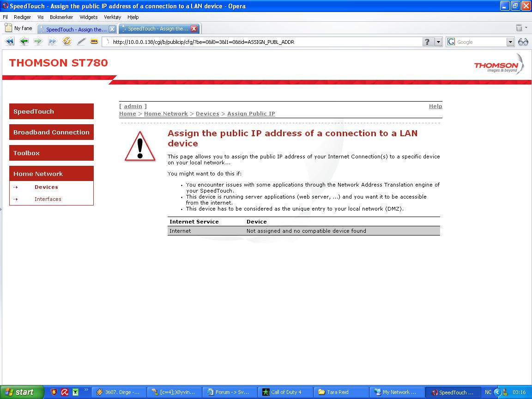Image resolution: width=532 pixels, height=399 pixels.
Task: Switch to the Forum -> Sv... taskbar window
Action: (x=230, y=392)
